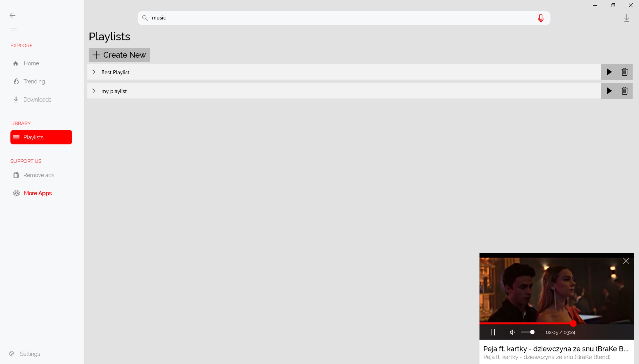Image resolution: width=639 pixels, height=364 pixels.
Task: Pause the currently playing video
Action: point(493,332)
